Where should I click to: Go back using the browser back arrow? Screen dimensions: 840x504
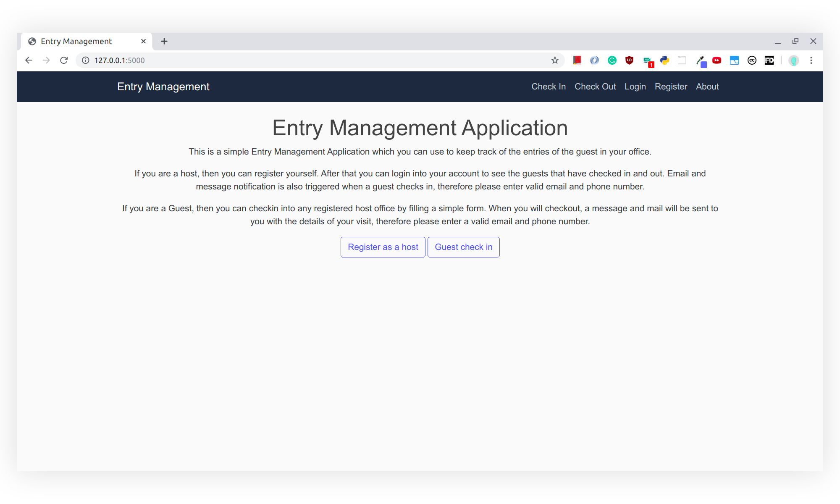click(29, 60)
